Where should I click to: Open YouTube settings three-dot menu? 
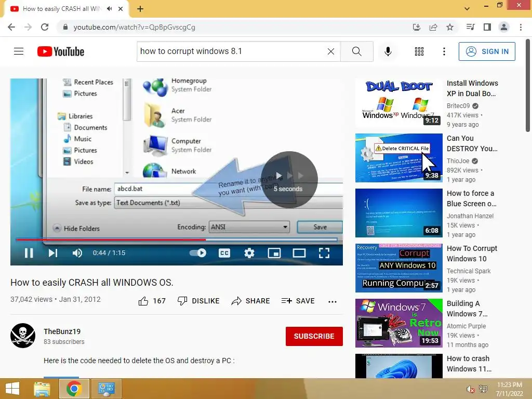[x=444, y=51]
